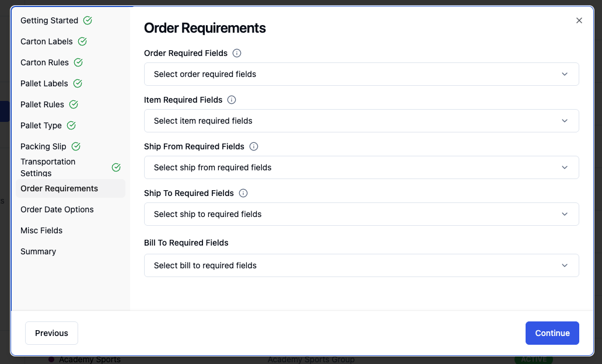Close the Order Requirements dialog
The width and height of the screenshot is (602, 364).
579,20
